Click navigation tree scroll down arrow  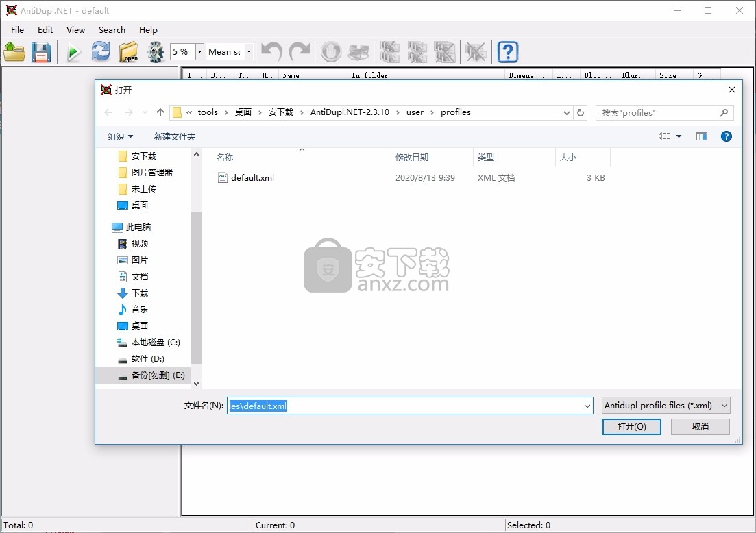tap(196, 384)
